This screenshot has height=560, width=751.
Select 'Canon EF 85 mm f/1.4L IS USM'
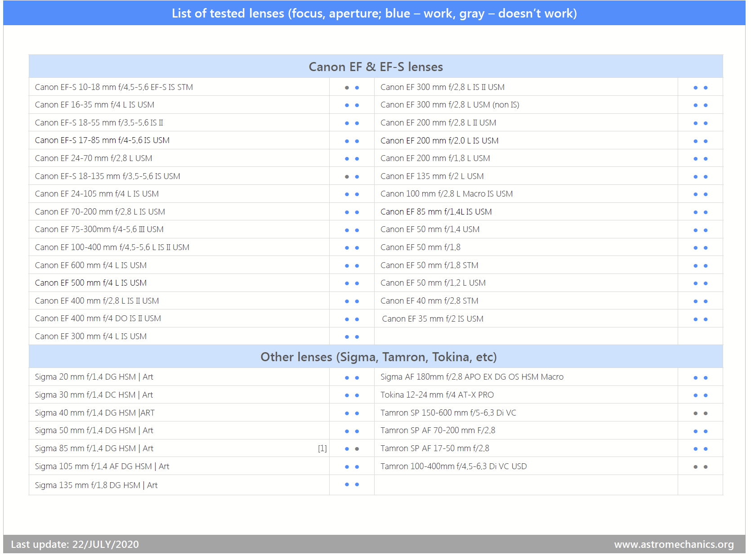[436, 212]
